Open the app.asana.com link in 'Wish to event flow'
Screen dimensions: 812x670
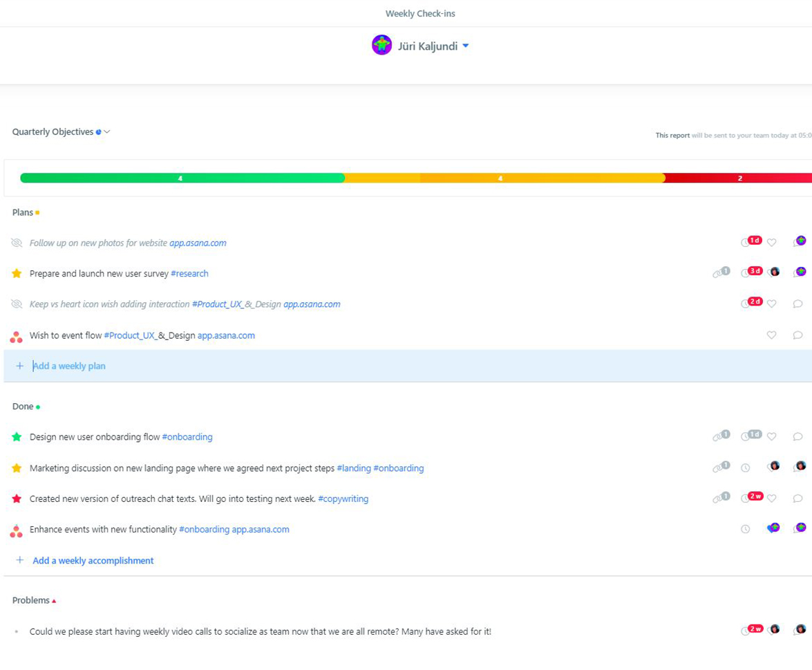[226, 336]
